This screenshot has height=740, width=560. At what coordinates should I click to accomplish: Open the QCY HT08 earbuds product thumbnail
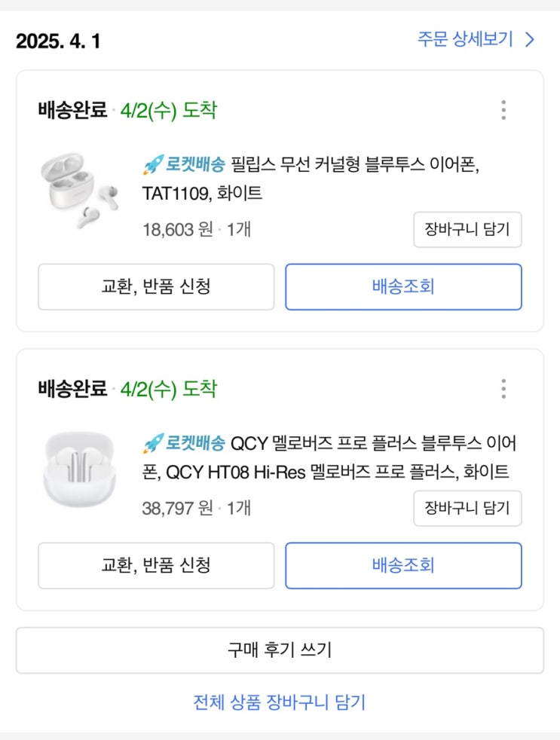(77, 469)
